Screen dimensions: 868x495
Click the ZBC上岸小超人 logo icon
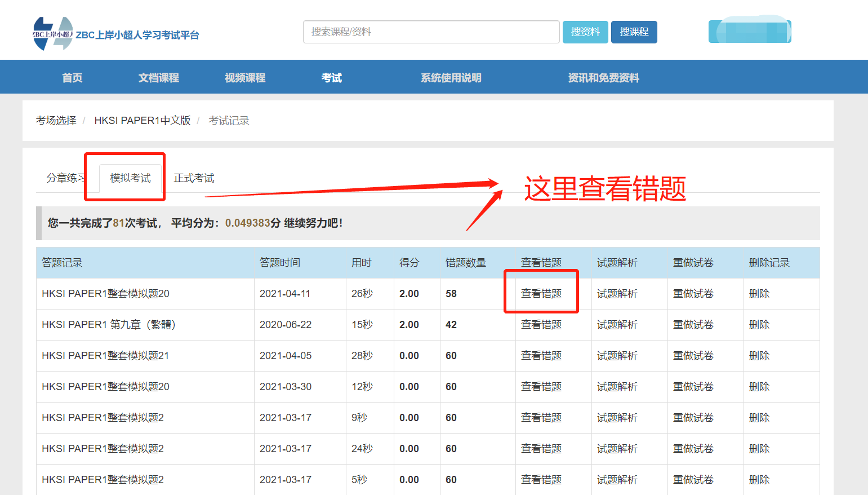click(53, 34)
